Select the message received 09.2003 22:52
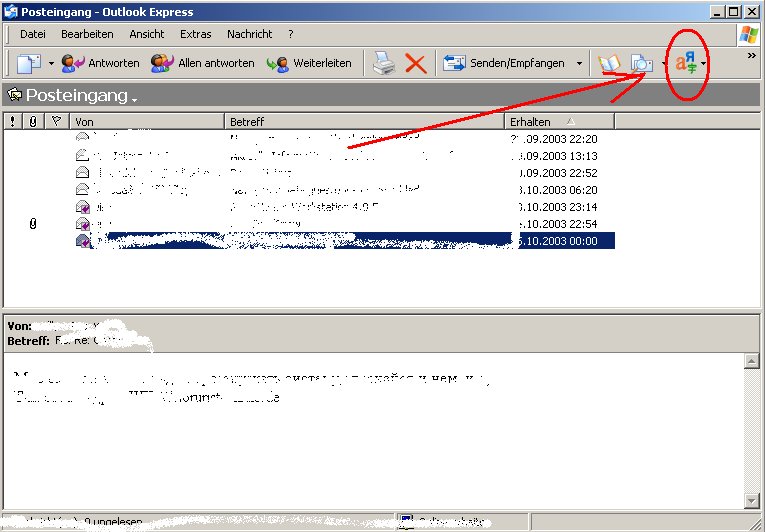The height and width of the screenshot is (532, 765). tap(309, 173)
